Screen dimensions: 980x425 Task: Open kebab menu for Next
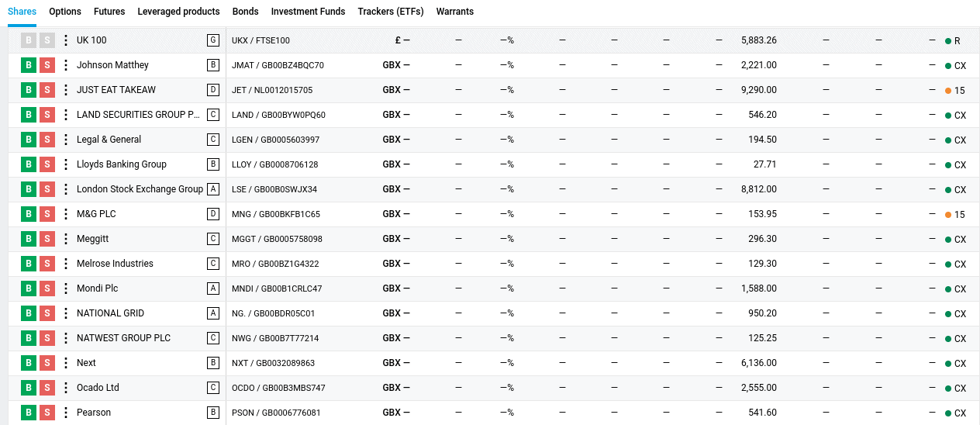tap(66, 363)
